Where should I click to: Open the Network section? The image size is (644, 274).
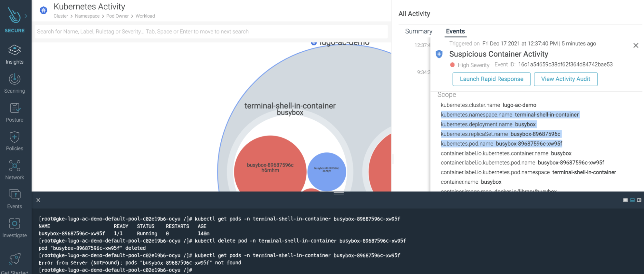(14, 170)
